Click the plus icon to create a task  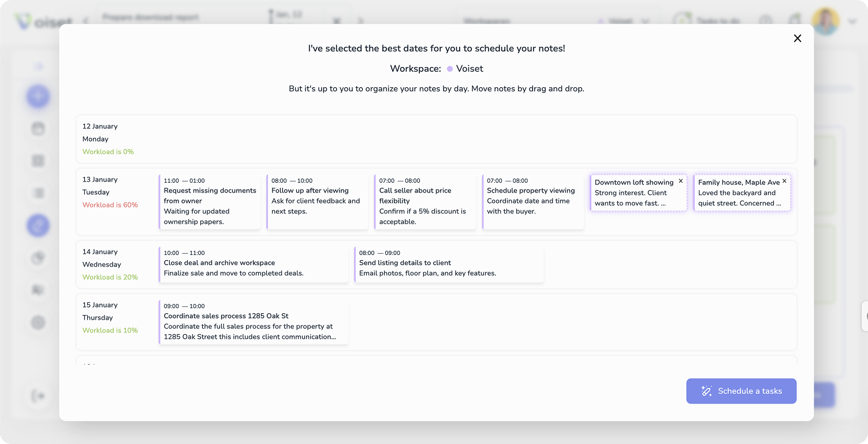[x=38, y=97]
